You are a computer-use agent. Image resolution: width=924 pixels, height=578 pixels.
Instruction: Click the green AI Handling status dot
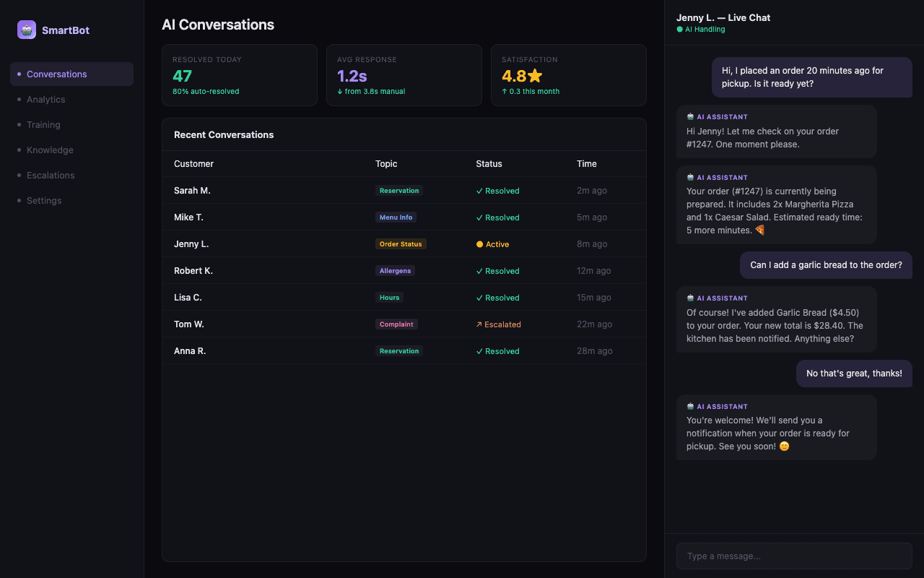pos(679,29)
